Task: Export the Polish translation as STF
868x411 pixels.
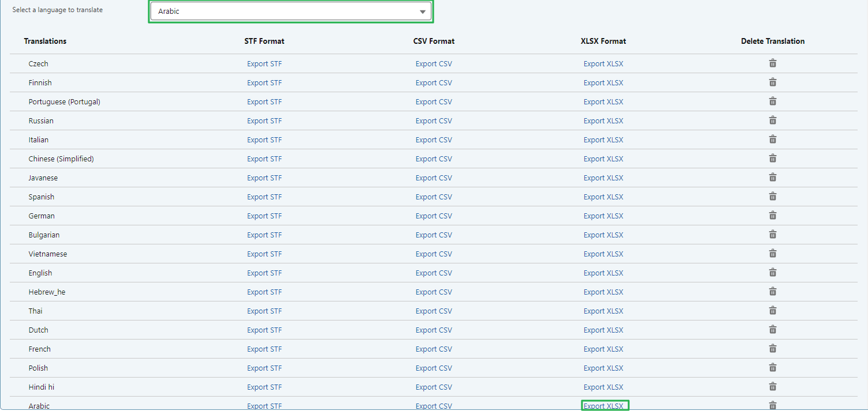Action: pyautogui.click(x=264, y=367)
